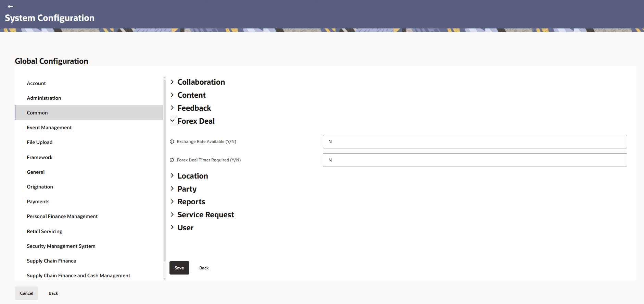
Task: Click the category list vertical scrollbar
Action: 165,171
